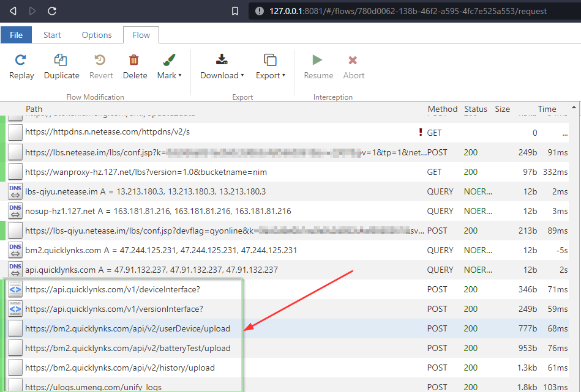Viewport: 581px width, 392px height.
Task: Click the red error mark on httpdns row
Action: click(x=421, y=132)
